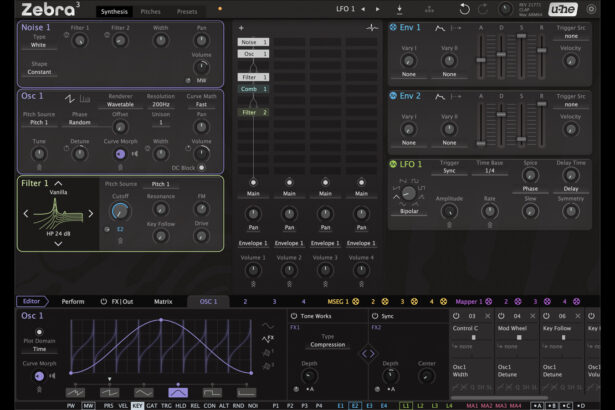This screenshot has height=410, width=615.
Task: Toggle the Sync FX2 power button
Action: click(375, 316)
